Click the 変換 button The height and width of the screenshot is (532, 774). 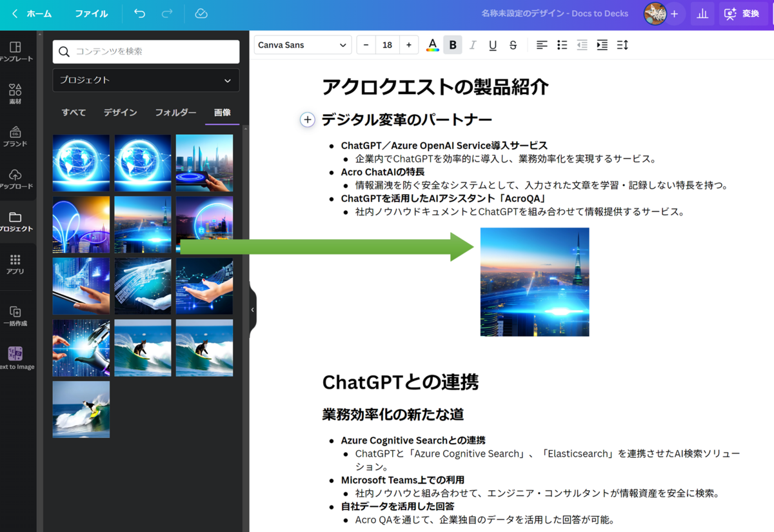point(742,14)
